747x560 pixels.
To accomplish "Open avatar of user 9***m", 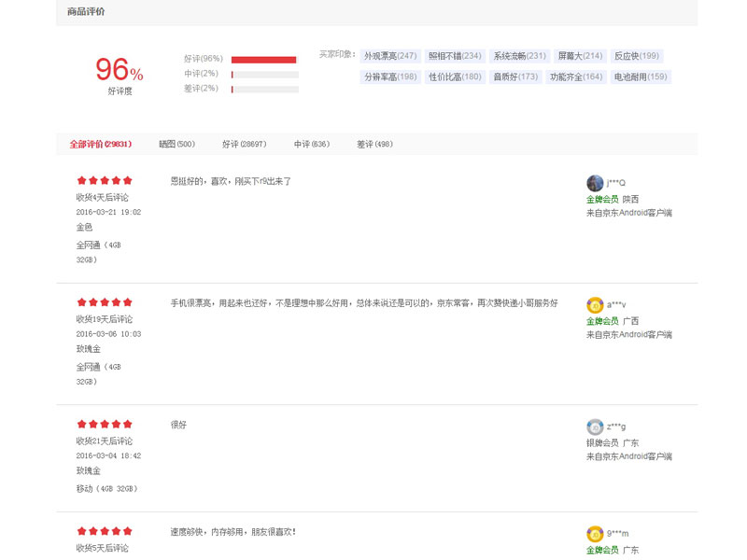I will [x=595, y=534].
